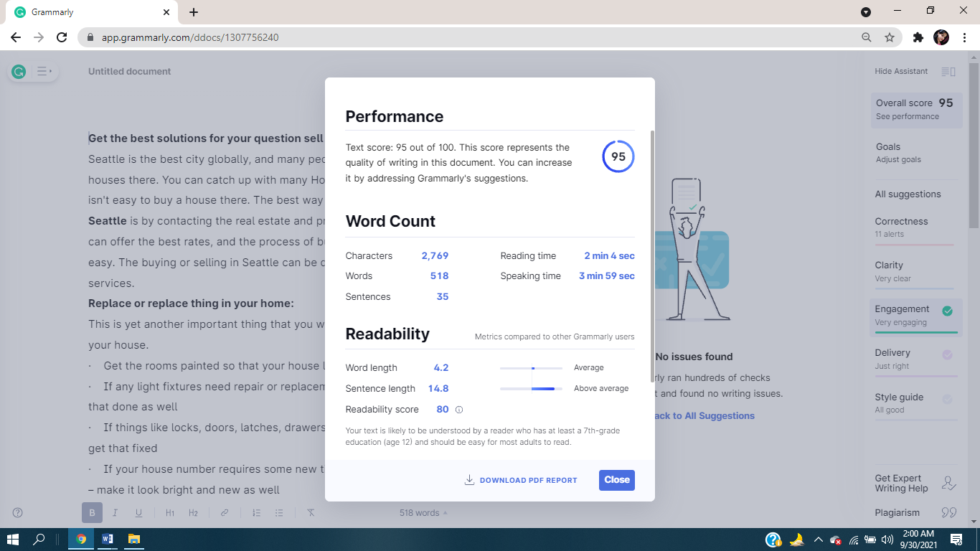Screen dimensions: 980x551
Task: Click the Sentence length value 14.8
Action: [438, 389]
